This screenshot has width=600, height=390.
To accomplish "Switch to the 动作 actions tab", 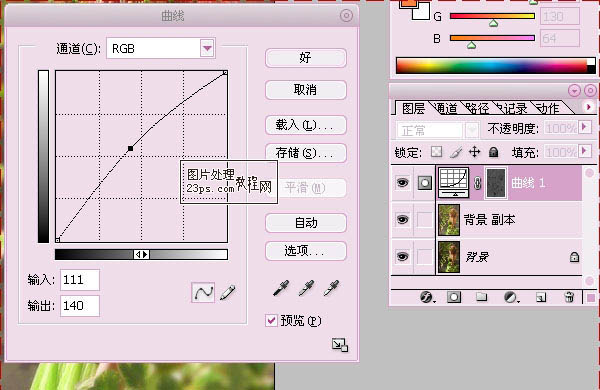I will point(547,109).
